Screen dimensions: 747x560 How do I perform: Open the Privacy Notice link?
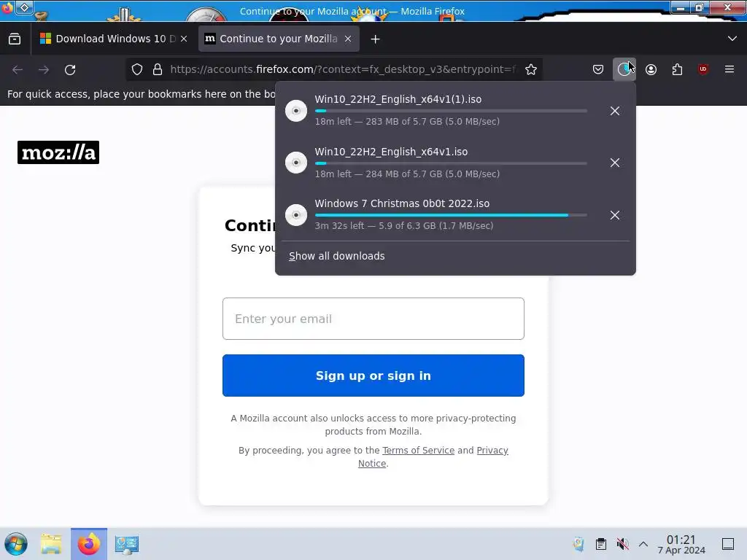click(x=492, y=451)
